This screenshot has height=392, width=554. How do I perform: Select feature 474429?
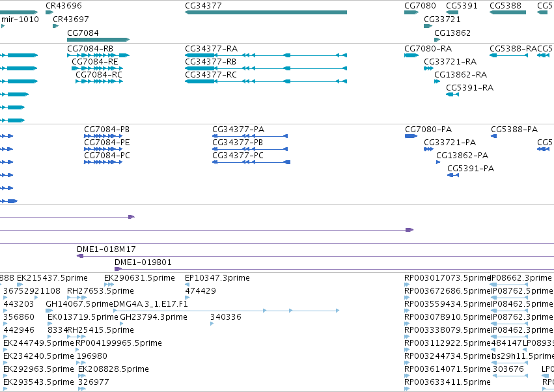click(201, 291)
